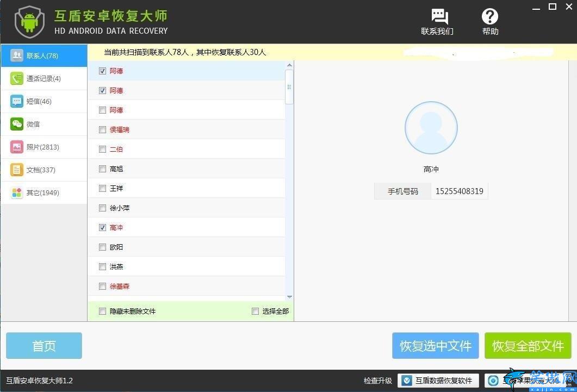Screen dimensions: 577x392
Task: Open the 联系我们 chat icon
Action: [439, 16]
